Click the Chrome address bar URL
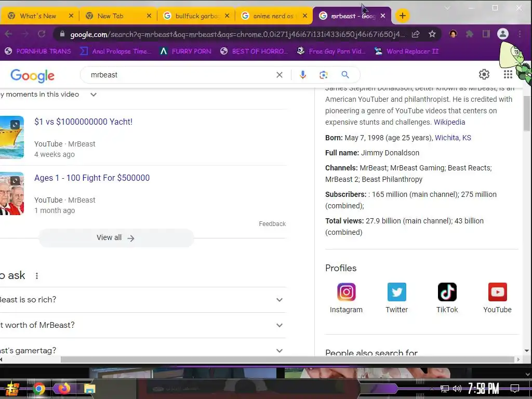Viewport: 532px width, 399px height. pos(237,34)
